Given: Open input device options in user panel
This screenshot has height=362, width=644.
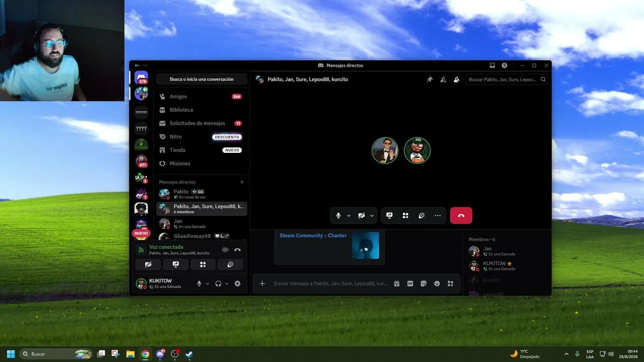Looking at the screenshot, I should (207, 284).
